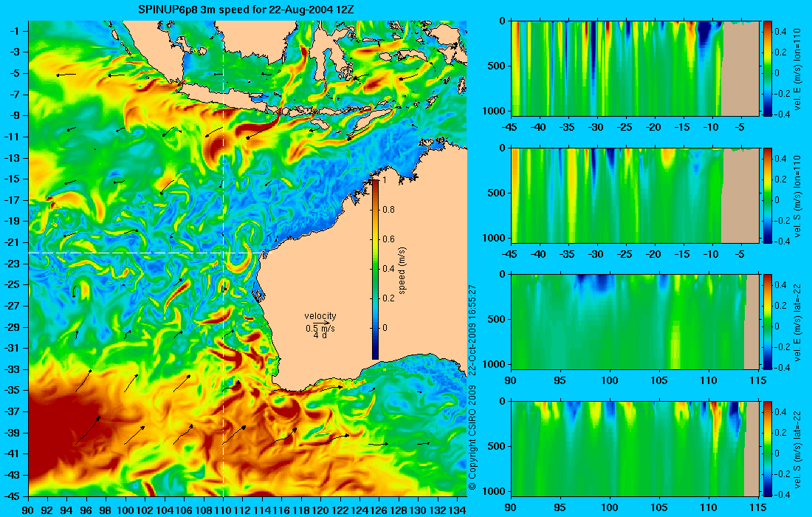Open the eastward velocity section plot at lon=110
Screen dimensions: 812x517
point(635,69)
